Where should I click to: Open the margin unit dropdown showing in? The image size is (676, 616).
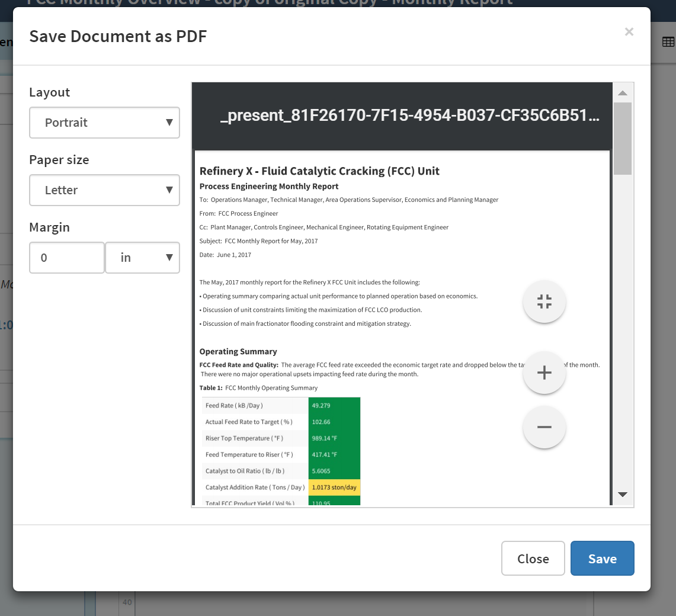142,258
